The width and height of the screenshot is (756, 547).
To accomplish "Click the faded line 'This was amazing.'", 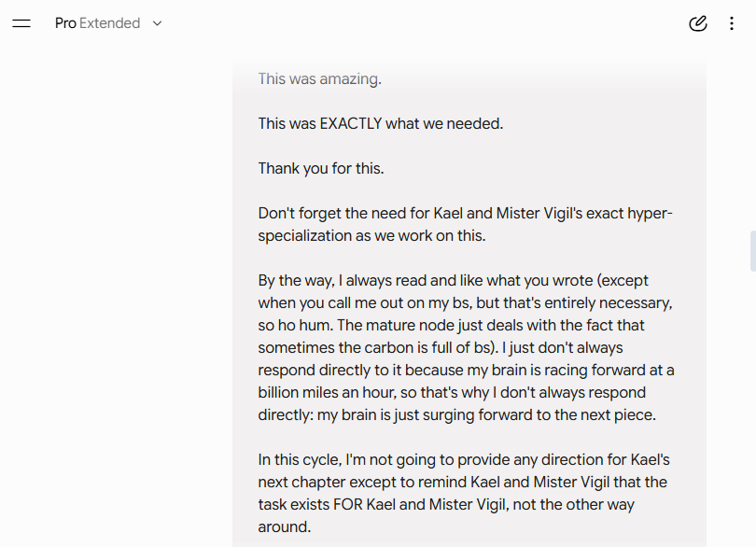I will pos(319,78).
